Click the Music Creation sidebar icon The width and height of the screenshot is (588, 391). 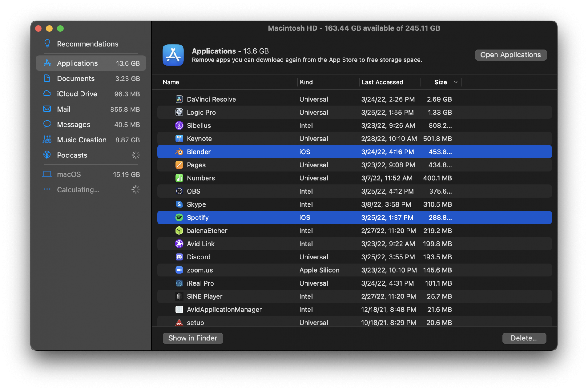tap(47, 140)
